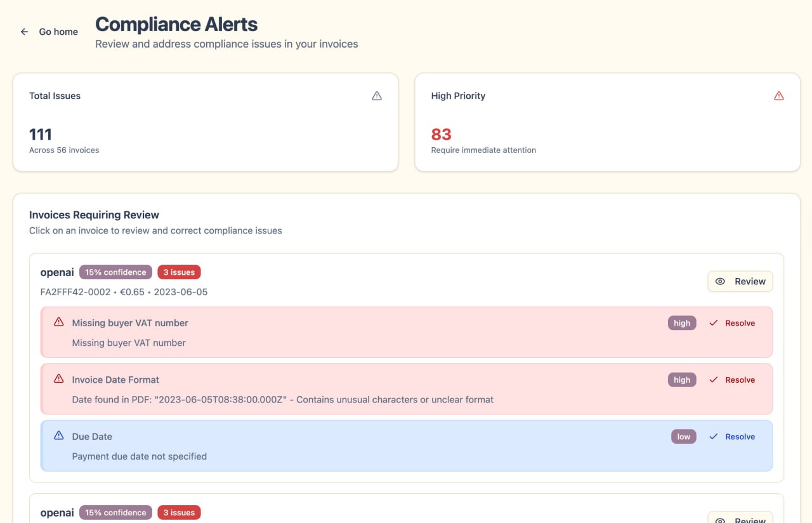
Task: Select the Total Issues summary card
Action: point(206,122)
